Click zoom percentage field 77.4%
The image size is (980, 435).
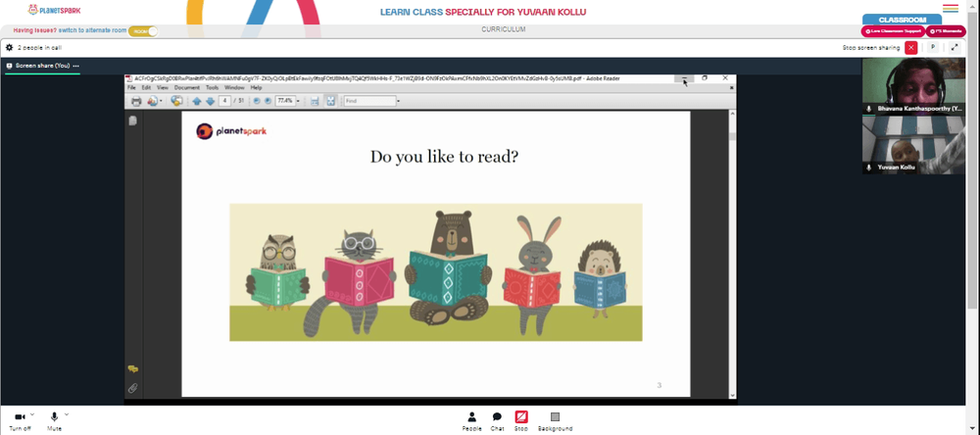click(x=284, y=101)
